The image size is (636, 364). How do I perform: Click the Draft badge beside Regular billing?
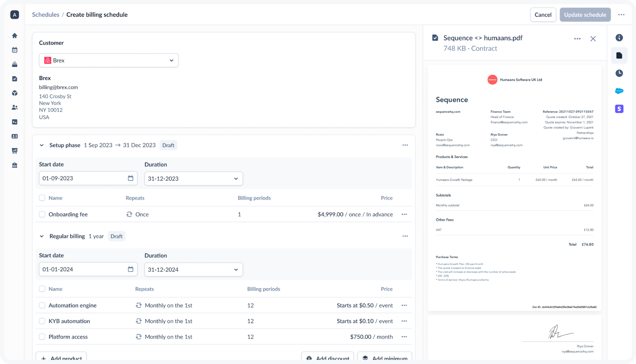point(117,236)
